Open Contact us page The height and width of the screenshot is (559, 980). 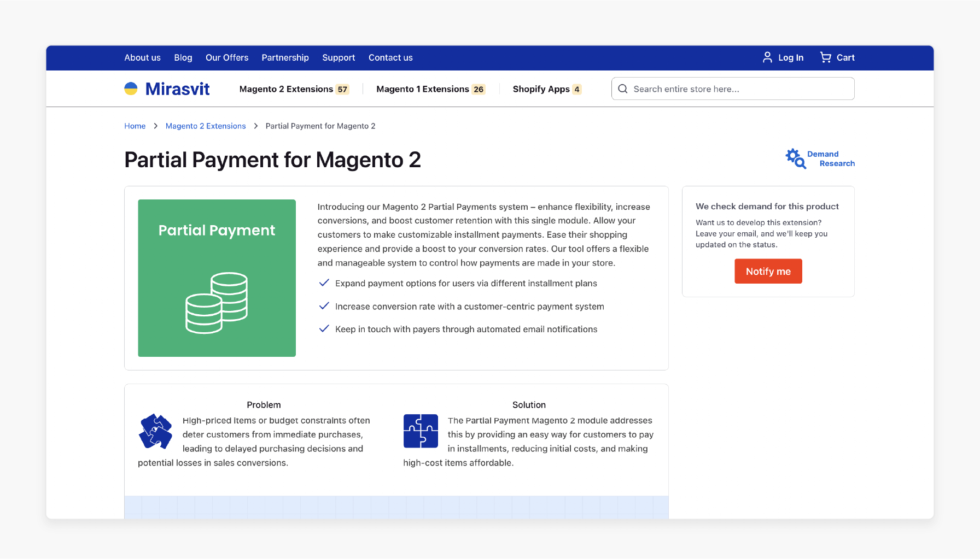point(390,57)
